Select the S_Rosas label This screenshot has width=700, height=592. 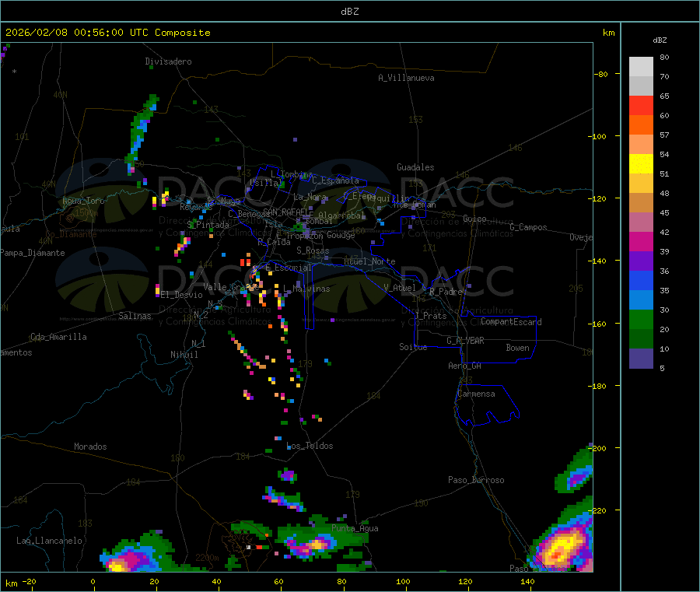(313, 250)
